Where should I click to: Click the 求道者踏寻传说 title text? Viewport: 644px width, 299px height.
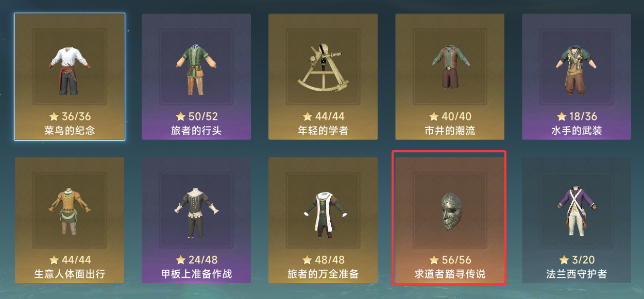coord(450,274)
